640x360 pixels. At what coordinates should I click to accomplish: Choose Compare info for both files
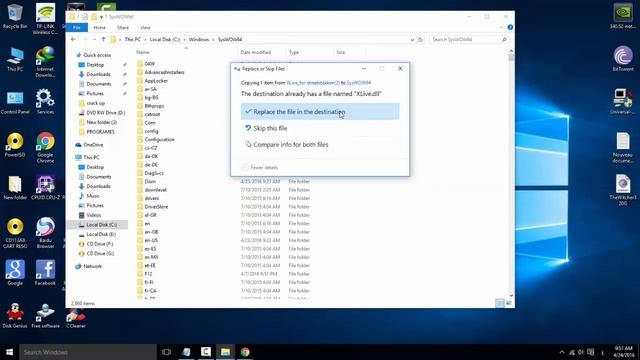(x=320, y=144)
